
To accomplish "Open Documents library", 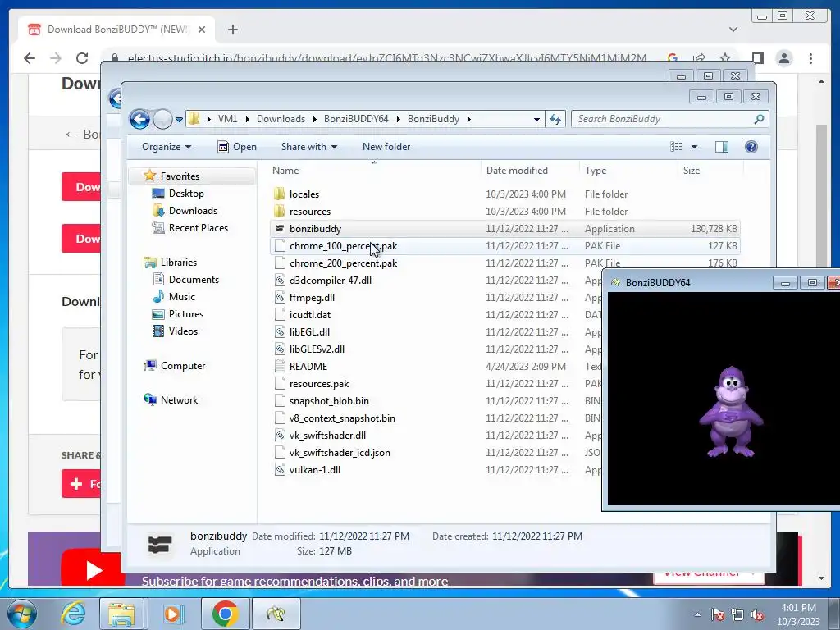I will pos(194,280).
